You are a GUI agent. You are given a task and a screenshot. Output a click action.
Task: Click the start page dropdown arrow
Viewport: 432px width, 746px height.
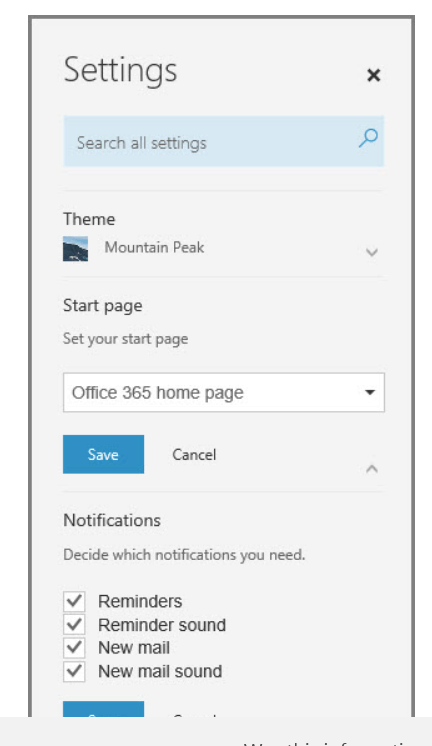(370, 393)
